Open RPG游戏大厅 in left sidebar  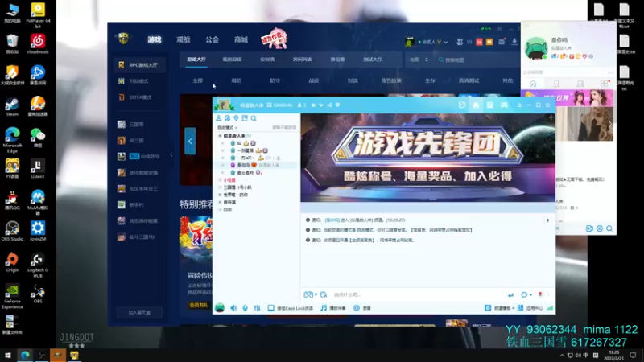[139, 65]
